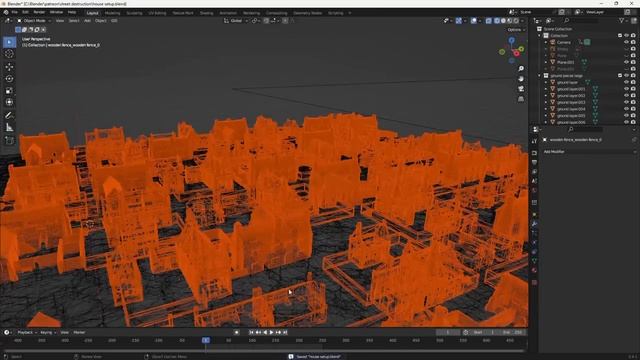Collapse the Collection tree

pyautogui.click(x=540, y=36)
